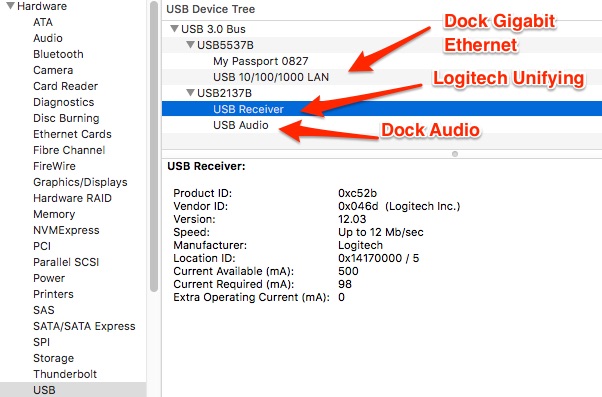Image resolution: width=602 pixels, height=397 pixels.
Task: Choose Camera in the sidebar
Action: pos(53,70)
